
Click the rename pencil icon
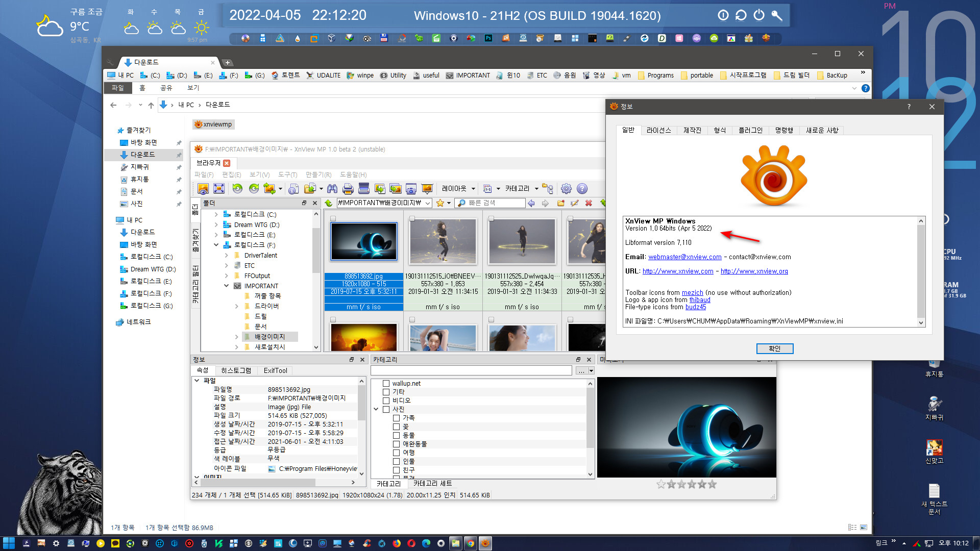tap(574, 203)
